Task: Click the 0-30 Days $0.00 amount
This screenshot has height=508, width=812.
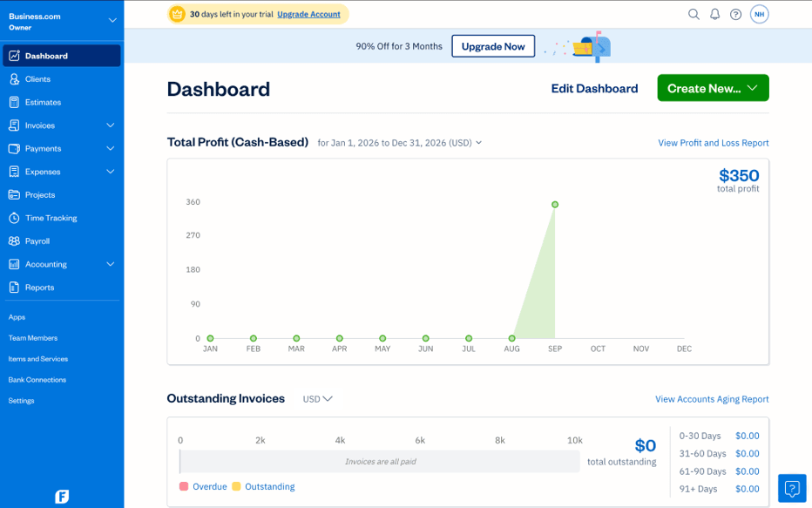Action: 748,436
